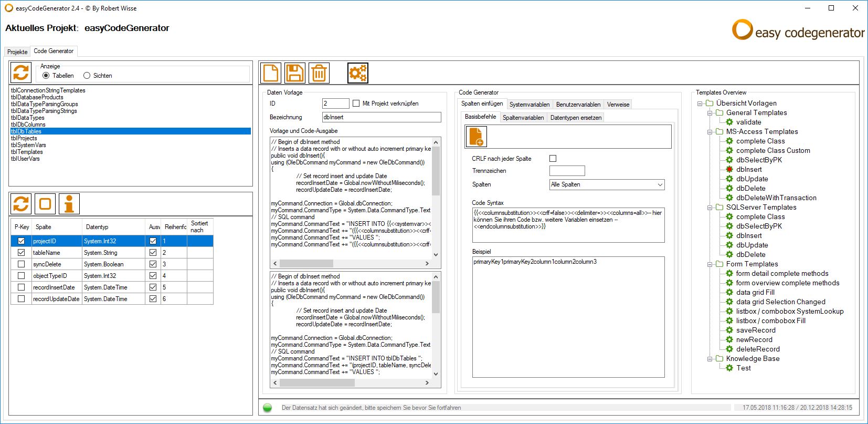
Task: Click the gear icon of newRecord template
Action: pos(729,339)
